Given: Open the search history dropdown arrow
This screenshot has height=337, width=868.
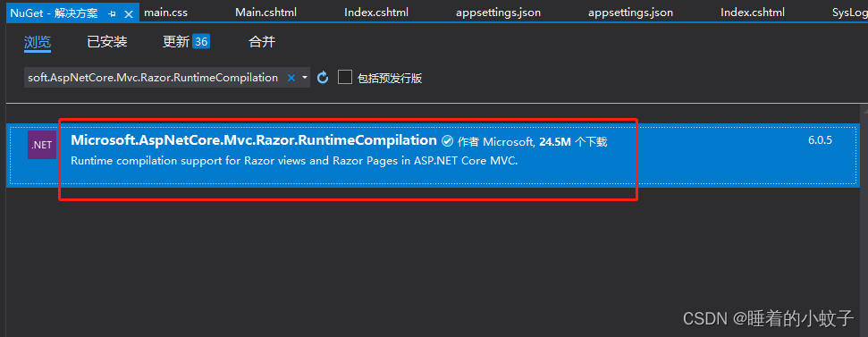Looking at the screenshot, I should point(305,78).
